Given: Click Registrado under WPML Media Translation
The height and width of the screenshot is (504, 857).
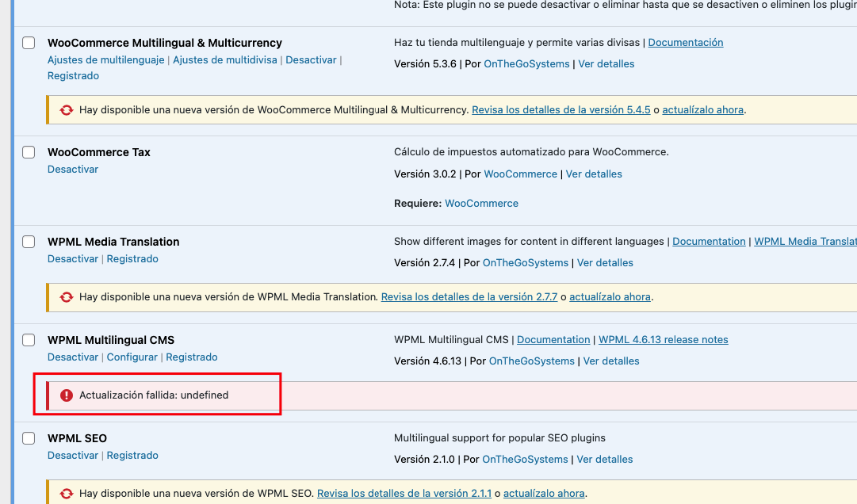Looking at the screenshot, I should point(132,259).
